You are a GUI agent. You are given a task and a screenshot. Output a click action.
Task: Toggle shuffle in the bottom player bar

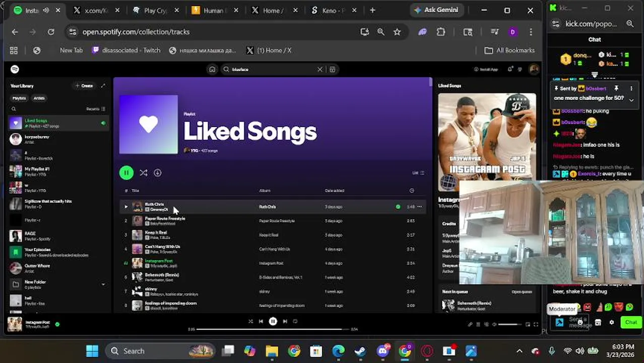(x=251, y=321)
